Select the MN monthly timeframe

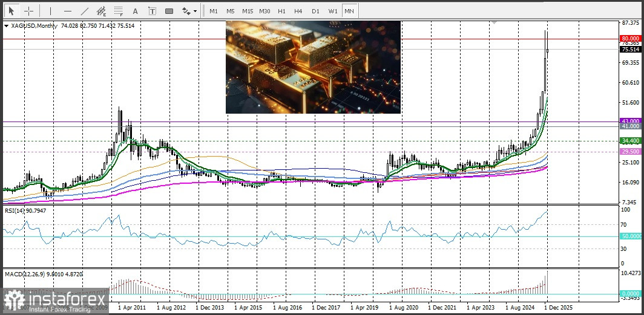[x=349, y=11]
